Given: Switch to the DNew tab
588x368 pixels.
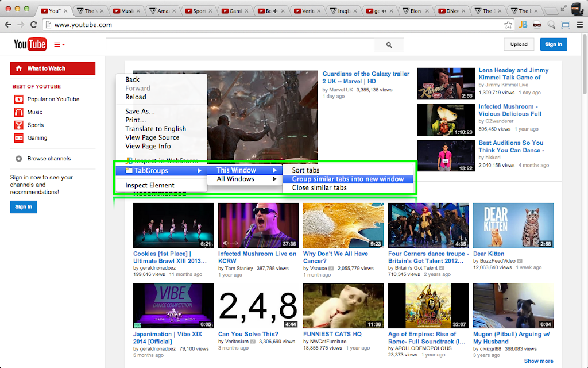Looking at the screenshot, I should point(451,11).
